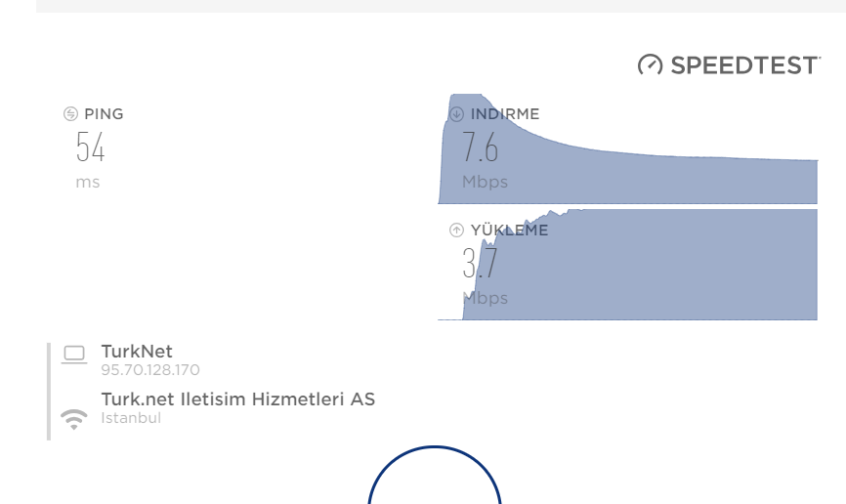Click the Speedtest gauge logo icon
This screenshot has width=846, height=504.
651,64
